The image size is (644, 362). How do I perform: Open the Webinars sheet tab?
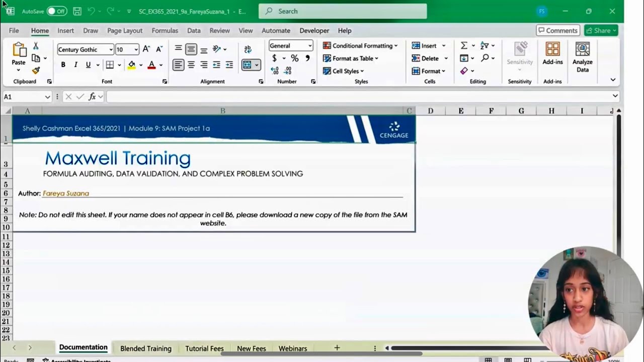tap(293, 348)
